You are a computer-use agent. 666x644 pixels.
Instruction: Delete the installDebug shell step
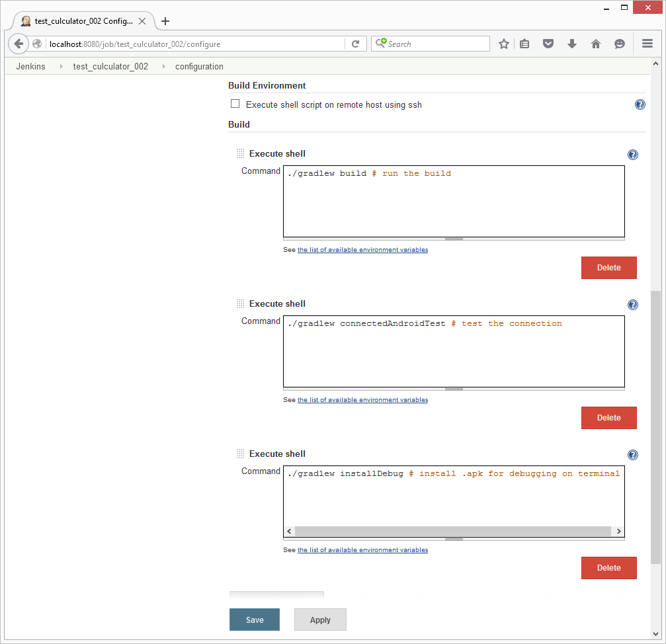(608, 568)
